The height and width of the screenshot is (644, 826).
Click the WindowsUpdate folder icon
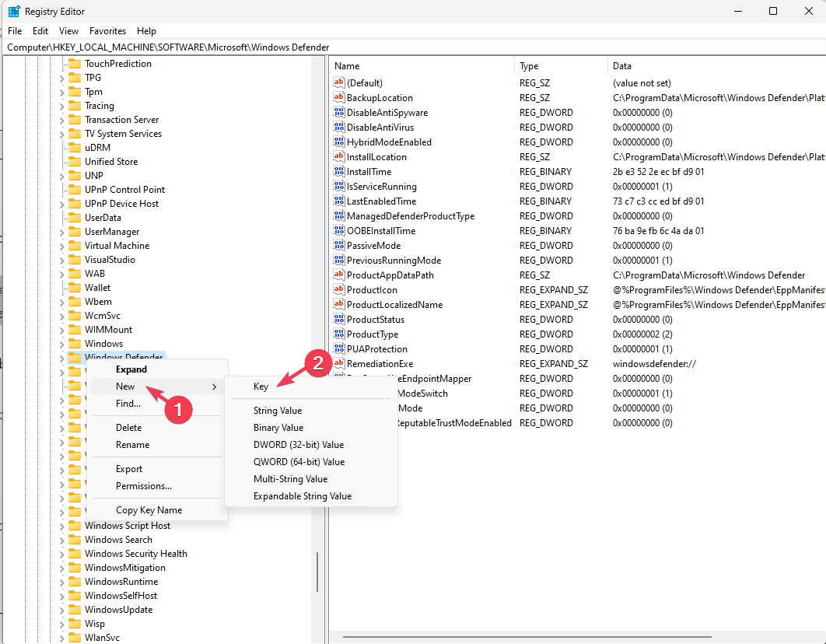[x=75, y=610]
